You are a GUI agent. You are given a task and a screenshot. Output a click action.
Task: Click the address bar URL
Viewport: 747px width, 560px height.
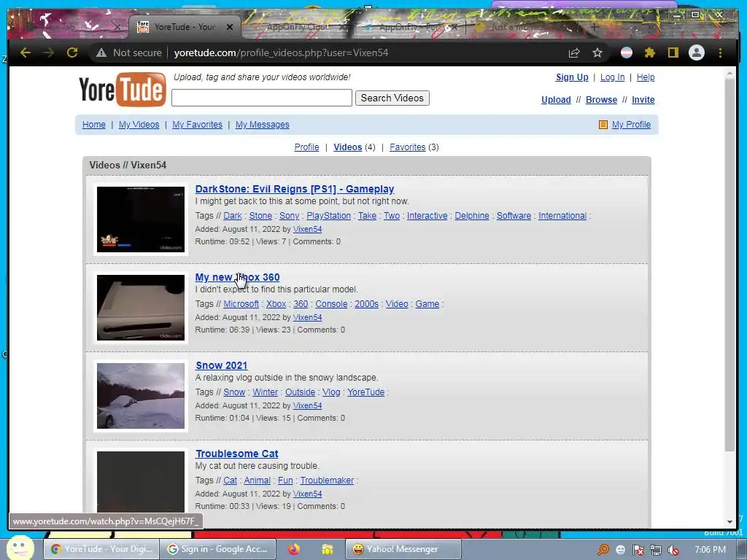pyautogui.click(x=281, y=52)
